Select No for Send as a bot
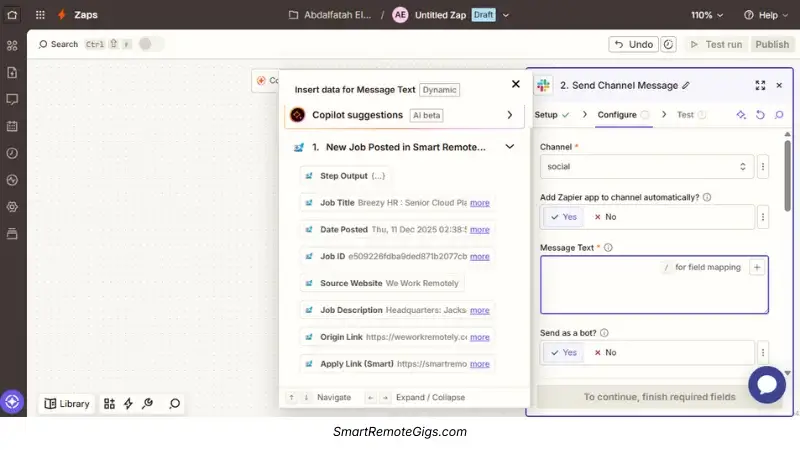This screenshot has height=450, width=800. pos(605,353)
